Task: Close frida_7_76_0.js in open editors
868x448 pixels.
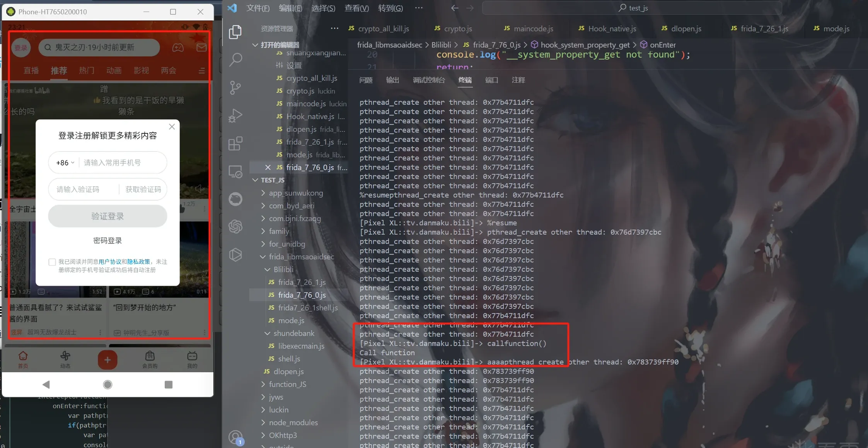Action: pos(268,167)
